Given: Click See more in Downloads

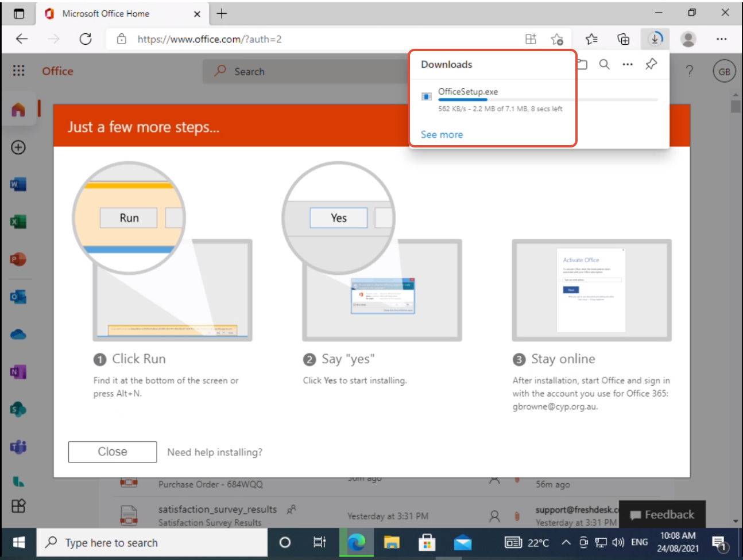Looking at the screenshot, I should coord(442,134).
